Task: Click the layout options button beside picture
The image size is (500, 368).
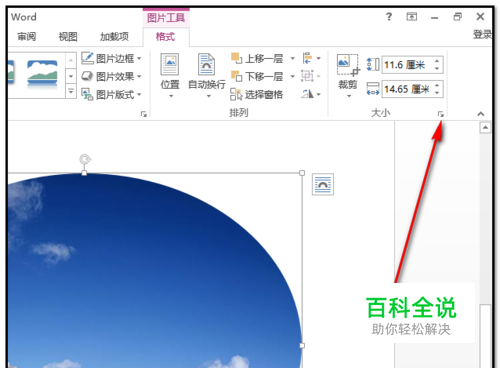Action: coord(323,184)
